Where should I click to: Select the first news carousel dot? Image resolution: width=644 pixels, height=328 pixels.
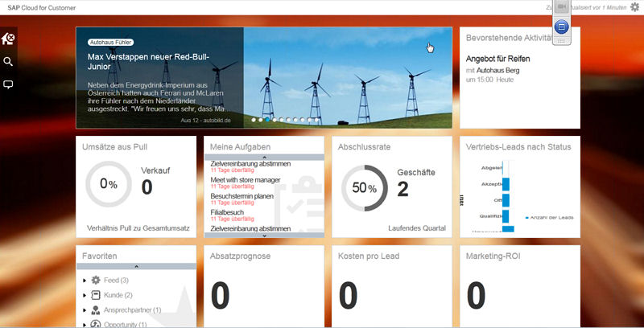pyautogui.click(x=254, y=120)
